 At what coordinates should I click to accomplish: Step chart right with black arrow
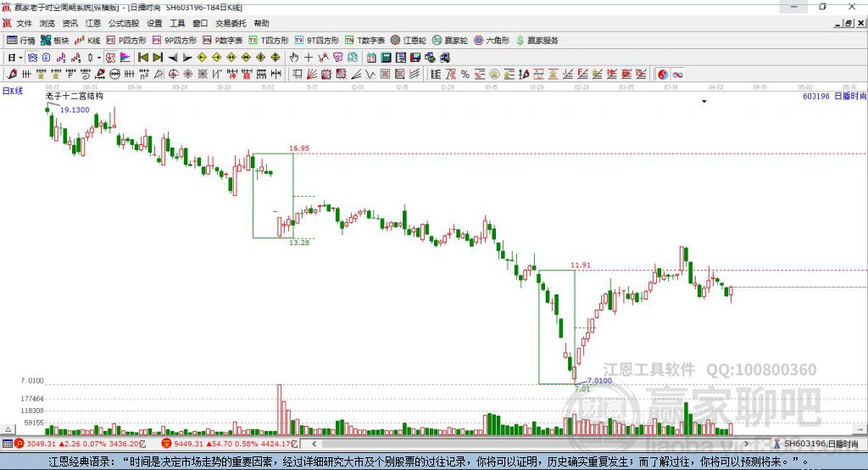[x=187, y=58]
